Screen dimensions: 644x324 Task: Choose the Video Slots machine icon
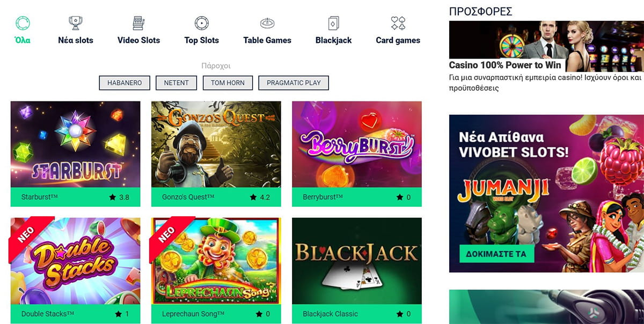click(x=138, y=23)
